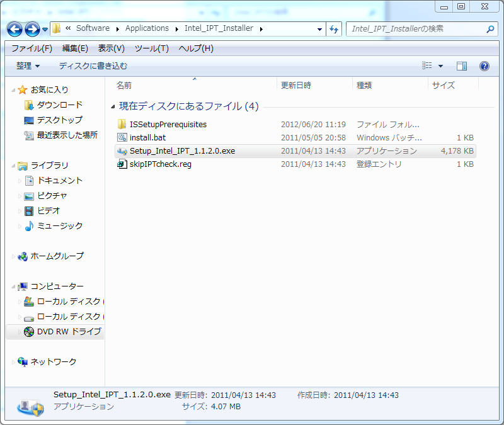Go back with the Back arrow button
This screenshot has height=425, width=504.
point(14,29)
